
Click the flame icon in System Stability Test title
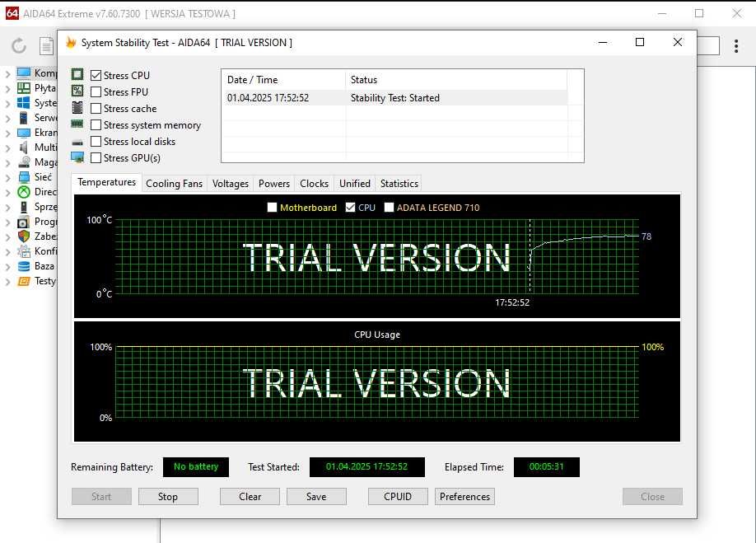point(71,43)
